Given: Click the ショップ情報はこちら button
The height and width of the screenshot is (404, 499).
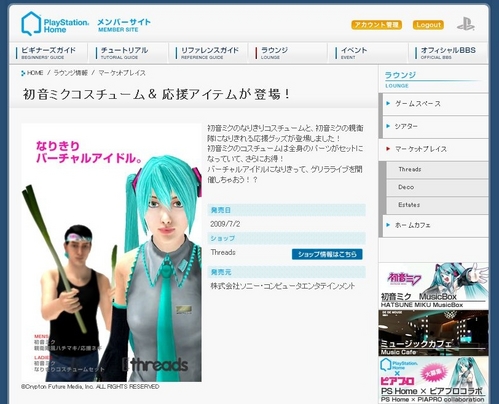Looking at the screenshot, I should coord(327,254).
